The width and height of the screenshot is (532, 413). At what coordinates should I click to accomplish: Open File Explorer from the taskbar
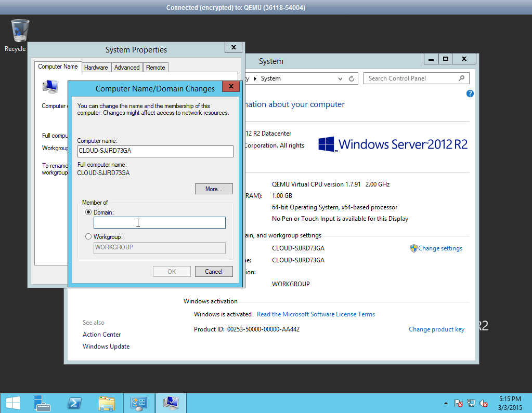point(106,403)
